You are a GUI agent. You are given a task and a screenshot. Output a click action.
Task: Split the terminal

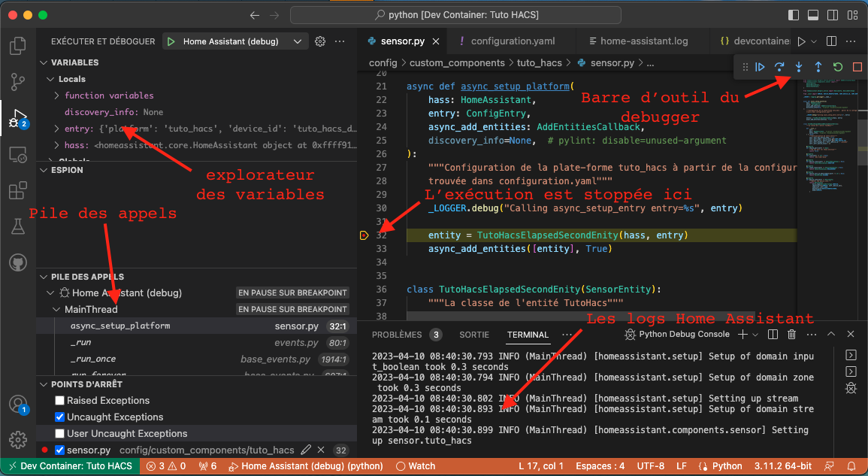coord(773,334)
